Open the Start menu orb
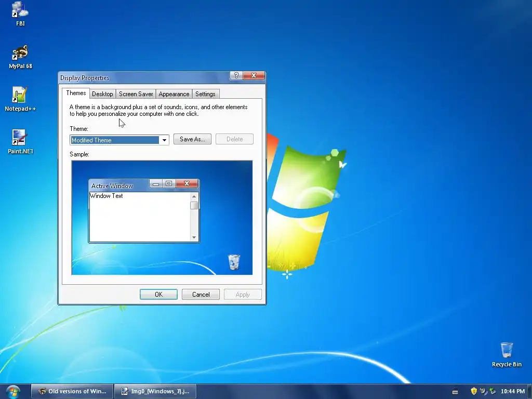 coord(13,392)
